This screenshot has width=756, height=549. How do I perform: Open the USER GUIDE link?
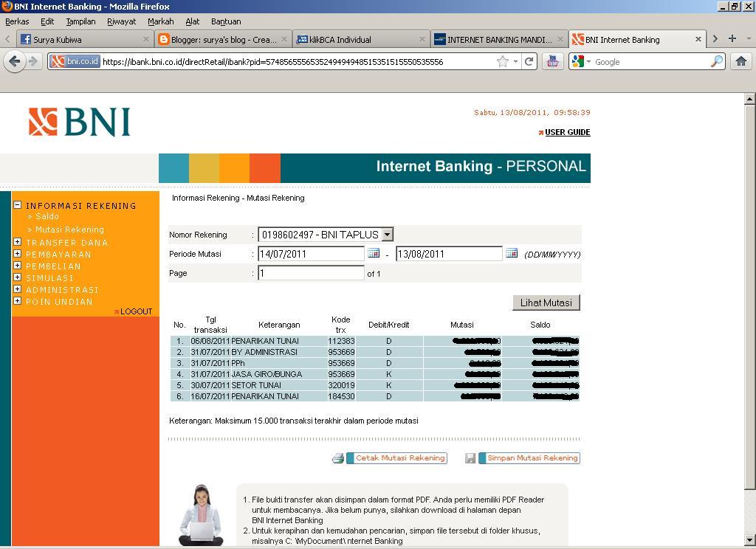tap(568, 132)
